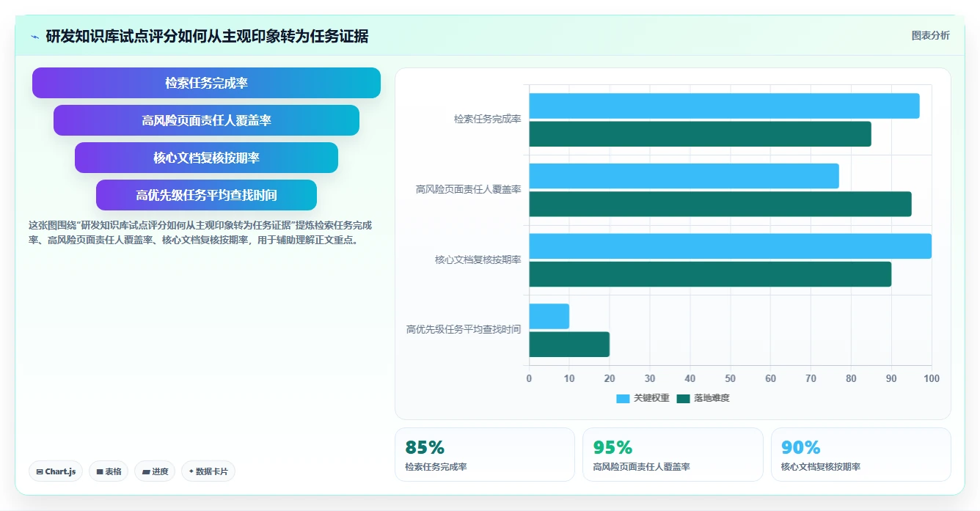Viewport: 980px width, 511px height.
Task: Toggle the 落地难度 legend entry
Action: click(703, 398)
